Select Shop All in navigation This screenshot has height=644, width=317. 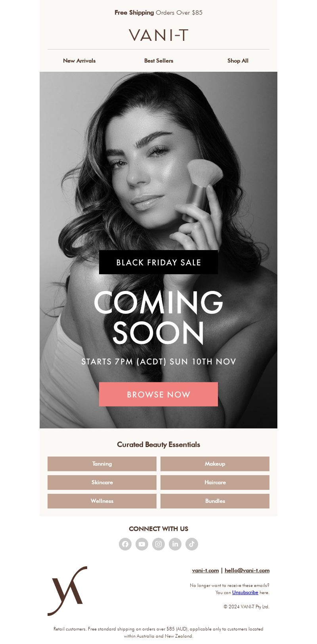pos(238,61)
